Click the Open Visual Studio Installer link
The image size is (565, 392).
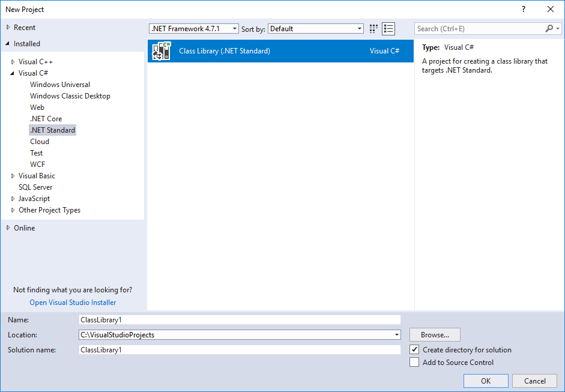click(73, 302)
